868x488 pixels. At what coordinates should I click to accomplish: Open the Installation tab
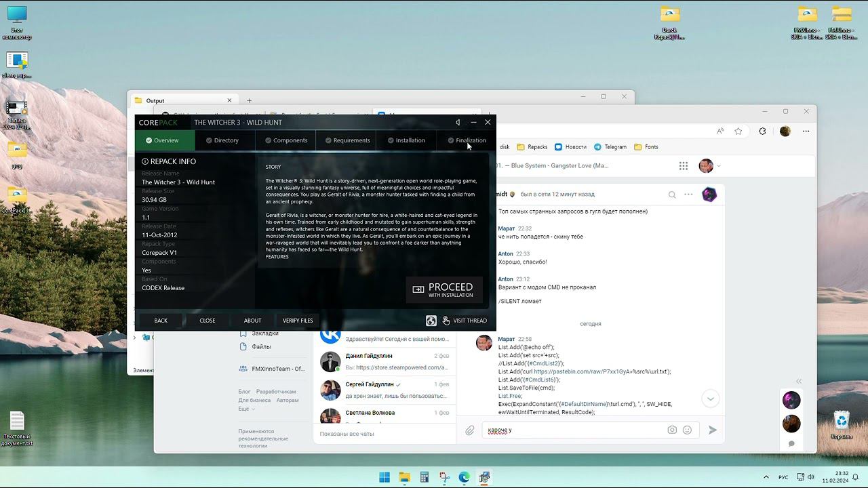(x=406, y=140)
